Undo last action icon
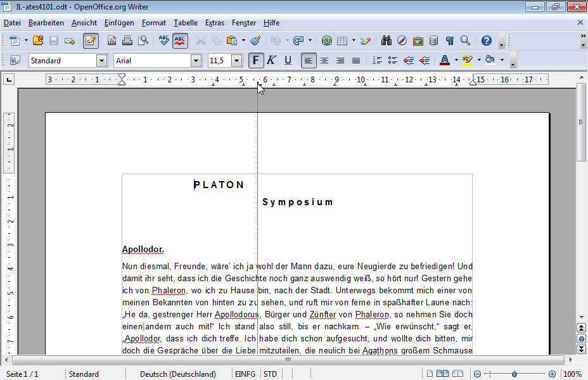This screenshot has height=380, width=588. point(276,41)
